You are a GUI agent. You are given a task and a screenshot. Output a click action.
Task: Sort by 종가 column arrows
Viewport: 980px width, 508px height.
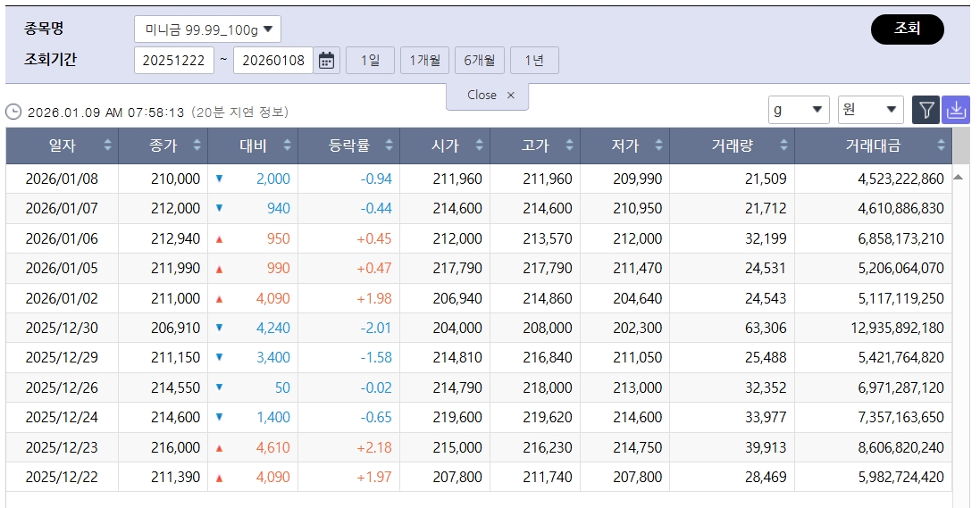coord(197,146)
